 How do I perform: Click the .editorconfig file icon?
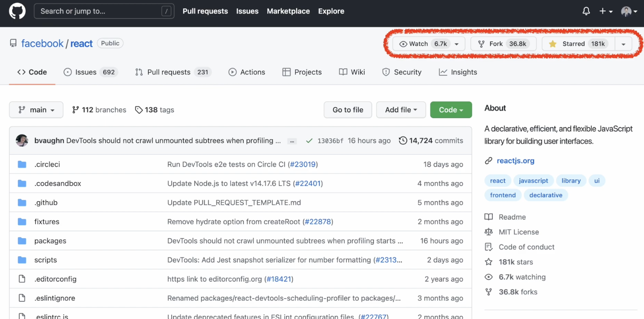click(x=22, y=279)
